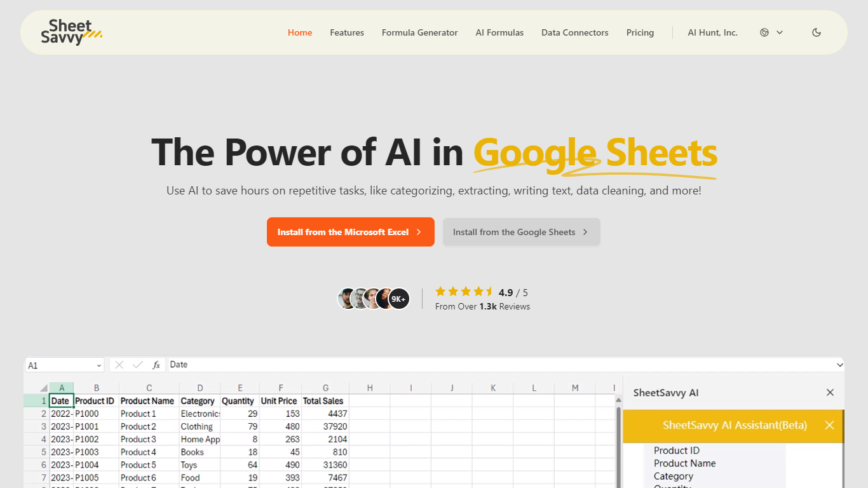Screen dimensions: 868x488
Task: Cancel formula entry X icon
Action: 119,365
